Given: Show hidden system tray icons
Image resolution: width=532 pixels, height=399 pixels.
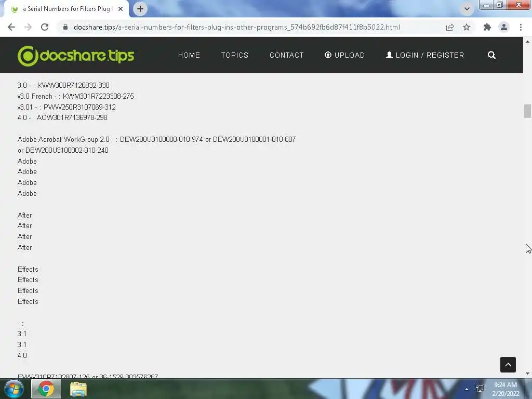Looking at the screenshot, I should pos(467,389).
